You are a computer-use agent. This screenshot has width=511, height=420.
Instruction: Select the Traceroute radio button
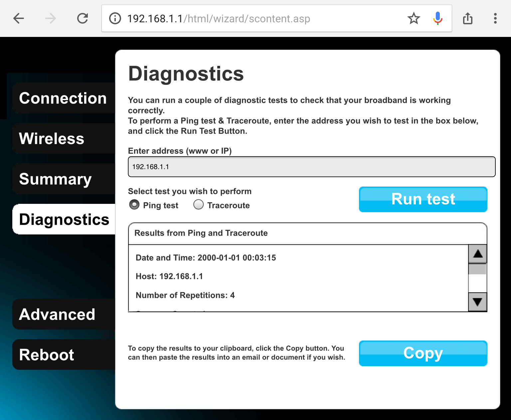pyautogui.click(x=199, y=205)
